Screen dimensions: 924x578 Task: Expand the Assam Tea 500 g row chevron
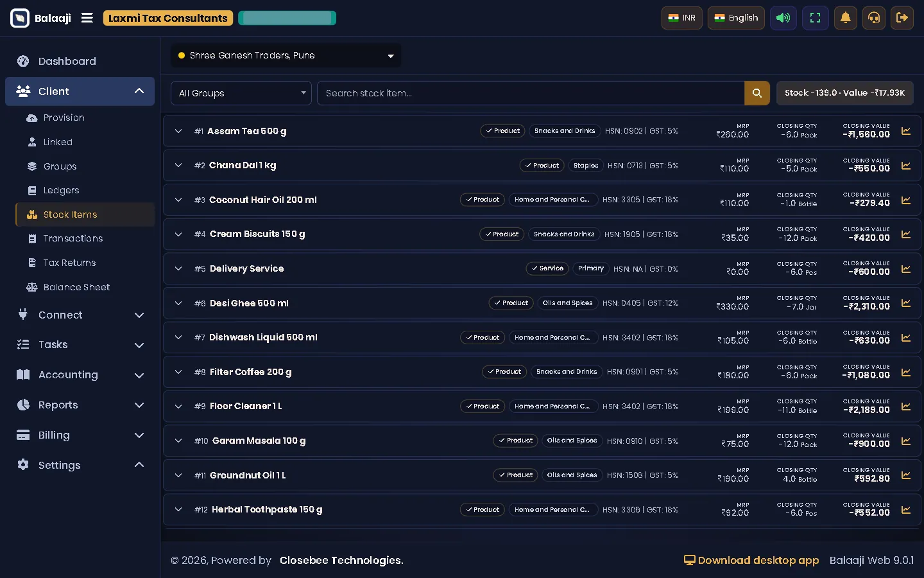pyautogui.click(x=178, y=131)
